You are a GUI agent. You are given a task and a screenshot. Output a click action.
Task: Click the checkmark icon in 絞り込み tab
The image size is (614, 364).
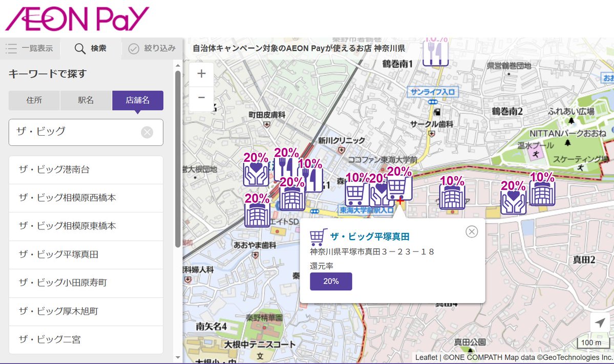(134, 49)
